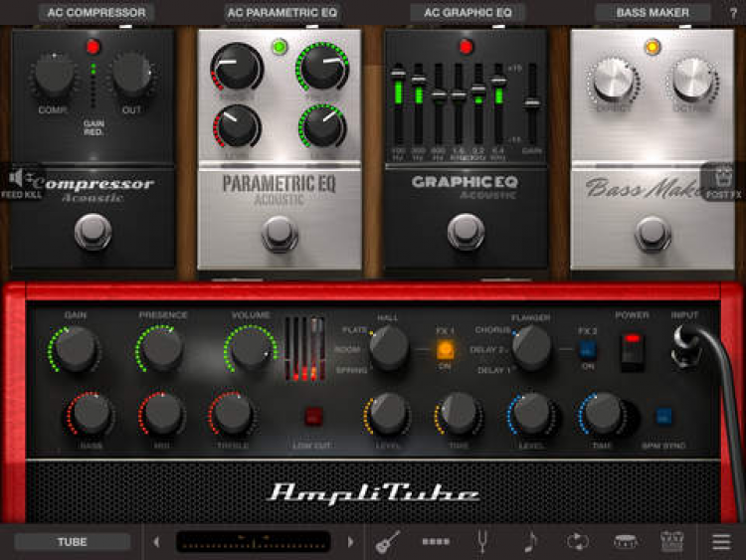Open the TUBE amp model selector
The width and height of the screenshot is (746, 560).
(x=72, y=542)
